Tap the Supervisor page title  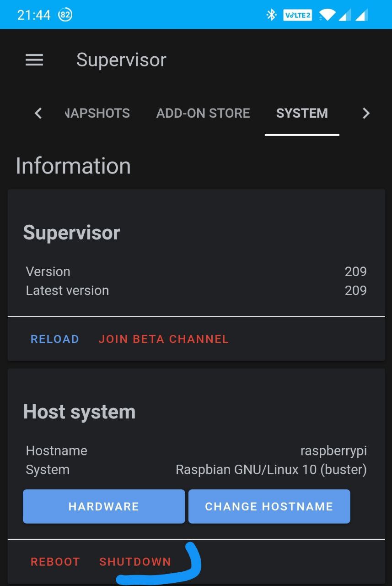coord(121,60)
